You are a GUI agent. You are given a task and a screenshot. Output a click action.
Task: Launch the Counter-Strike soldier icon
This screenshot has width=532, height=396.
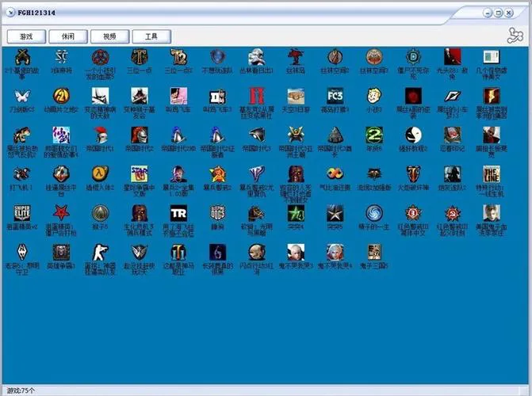pyautogui.click(x=101, y=252)
